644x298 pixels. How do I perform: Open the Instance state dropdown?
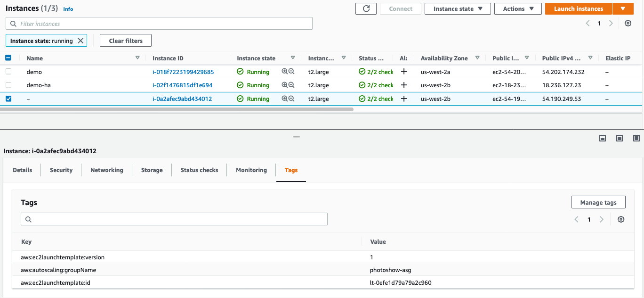[x=458, y=9]
